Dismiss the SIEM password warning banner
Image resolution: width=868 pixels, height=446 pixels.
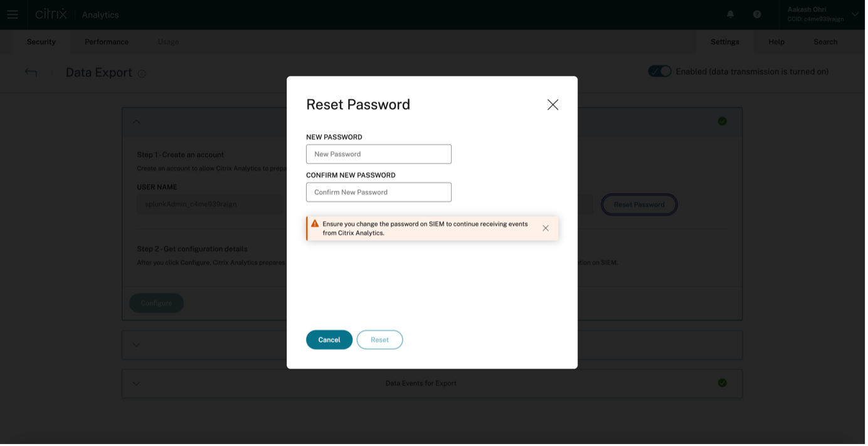[546, 228]
